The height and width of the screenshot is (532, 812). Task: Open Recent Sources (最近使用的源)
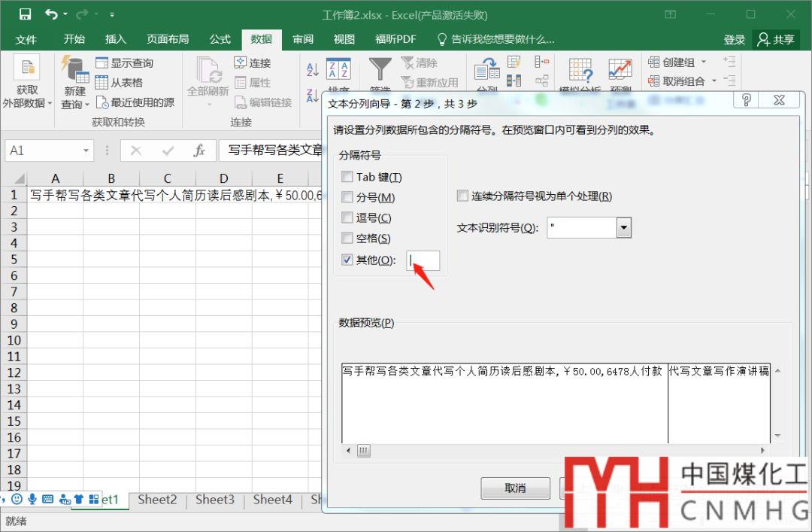click(135, 102)
